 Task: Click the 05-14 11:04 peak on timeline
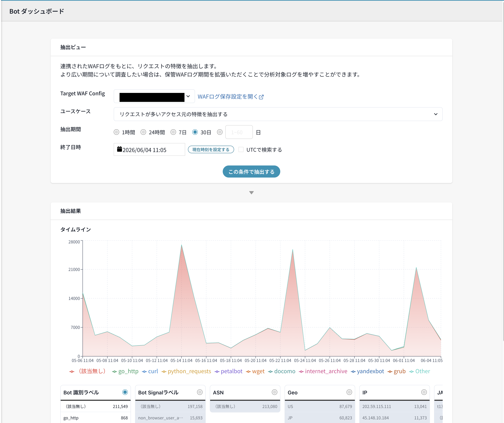coord(181,245)
